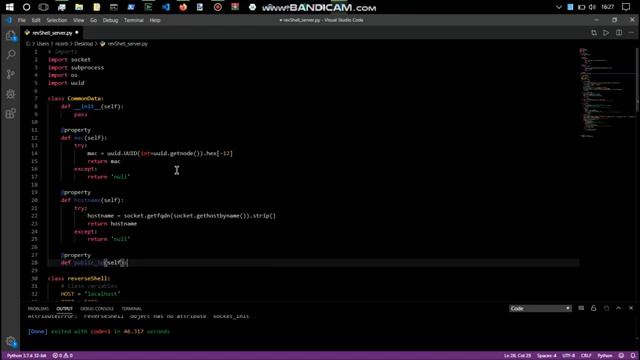Click line number 18 in the gutter
The image size is (640, 360).
coord(34,184)
